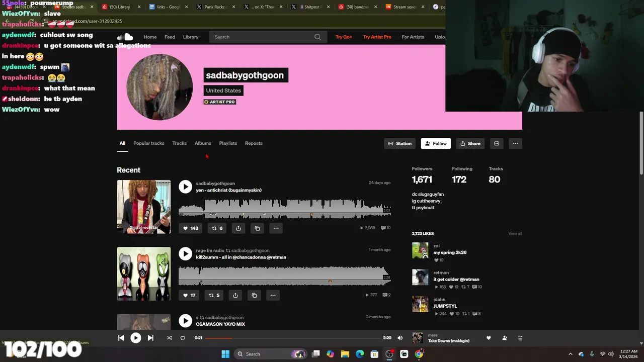Open Chrome from the taskbar

(x=419, y=354)
